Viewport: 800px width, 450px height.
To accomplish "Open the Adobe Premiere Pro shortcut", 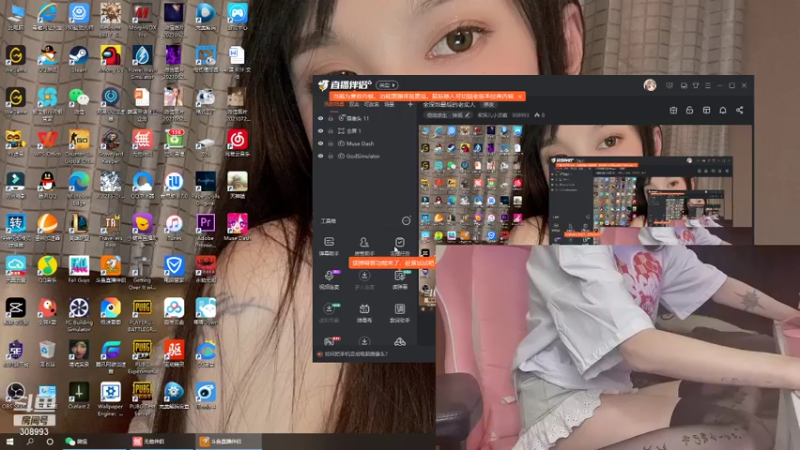I will click(205, 230).
